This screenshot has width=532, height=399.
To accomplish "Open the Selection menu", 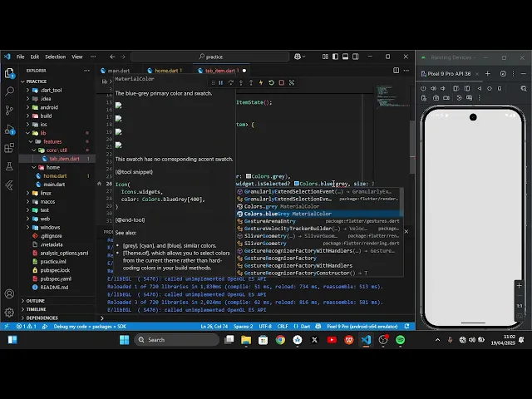I will [56, 57].
